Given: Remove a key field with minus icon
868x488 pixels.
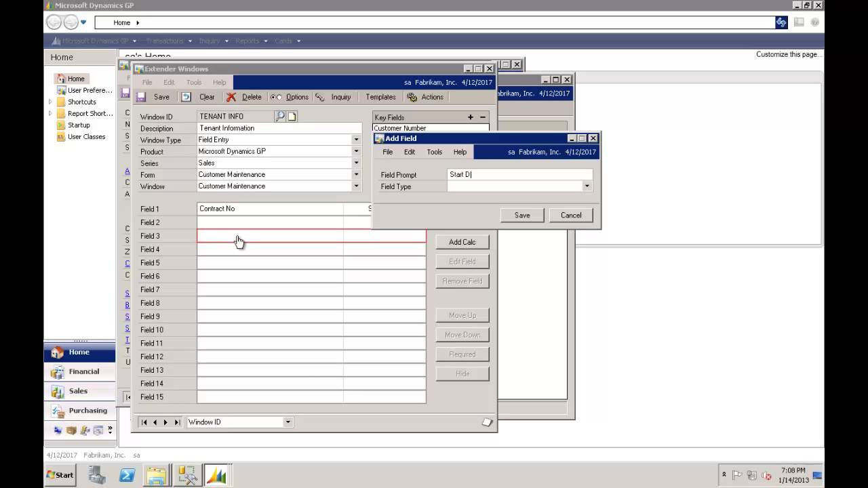Looking at the screenshot, I should (483, 117).
